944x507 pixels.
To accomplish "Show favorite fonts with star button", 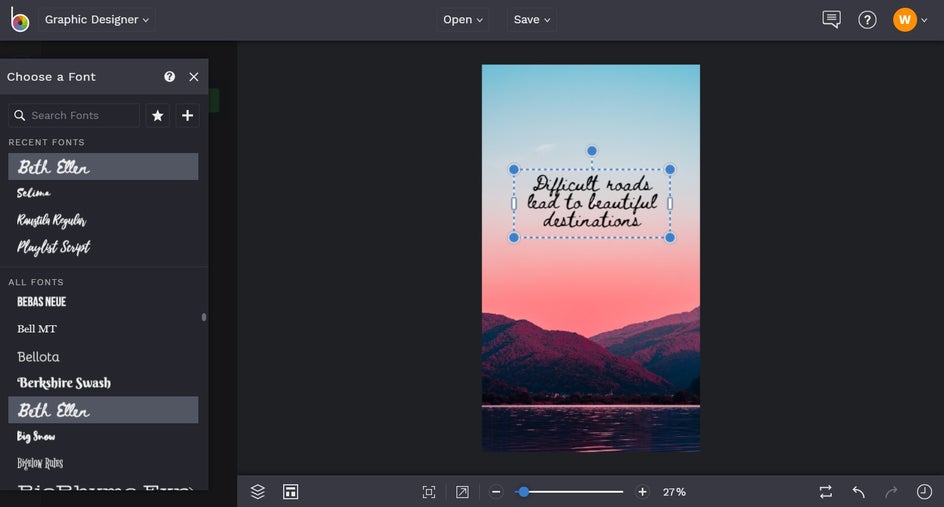I will point(158,116).
